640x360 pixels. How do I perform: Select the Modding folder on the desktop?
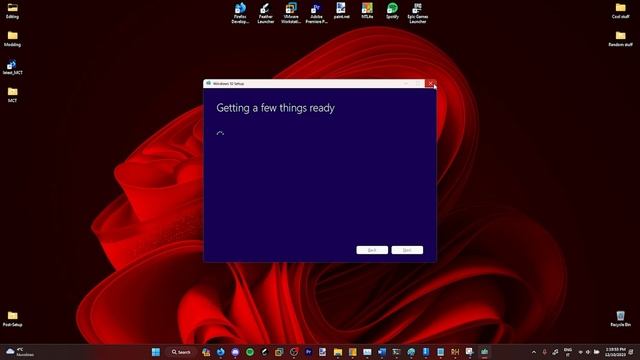click(x=12, y=39)
